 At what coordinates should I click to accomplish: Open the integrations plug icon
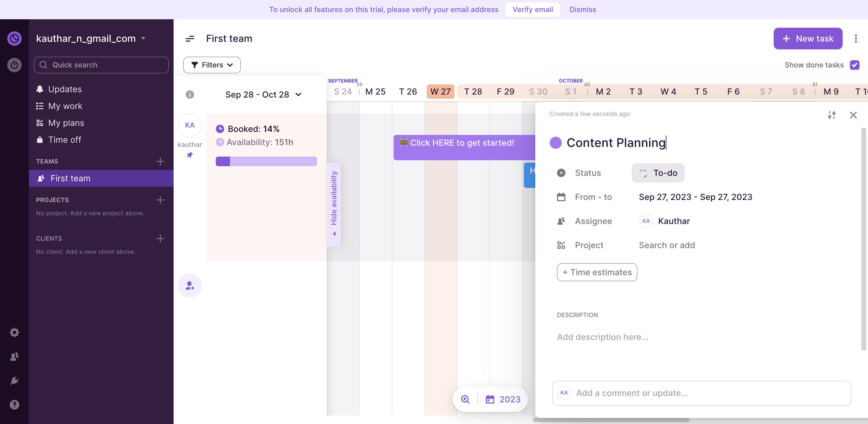(14, 381)
